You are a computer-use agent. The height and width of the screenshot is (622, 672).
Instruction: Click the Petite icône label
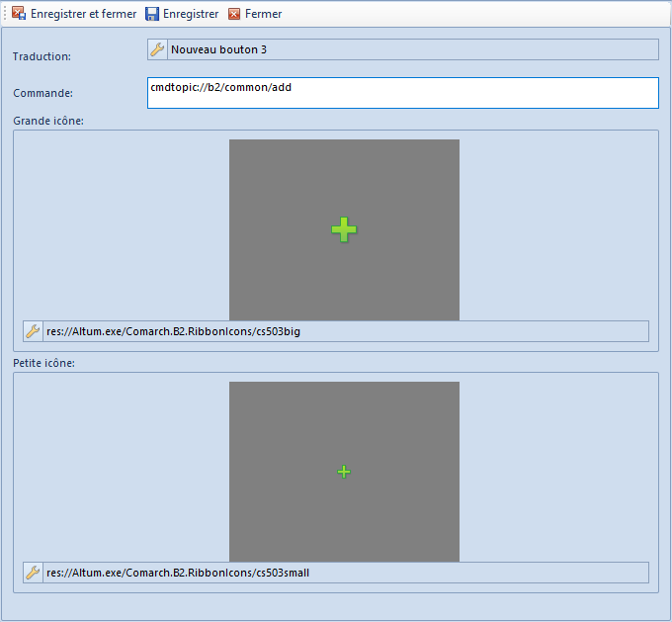coord(43,363)
